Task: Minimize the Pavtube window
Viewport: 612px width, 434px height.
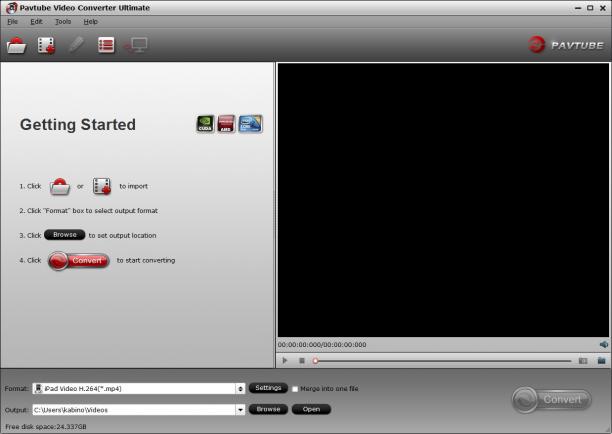Action: 578,8
